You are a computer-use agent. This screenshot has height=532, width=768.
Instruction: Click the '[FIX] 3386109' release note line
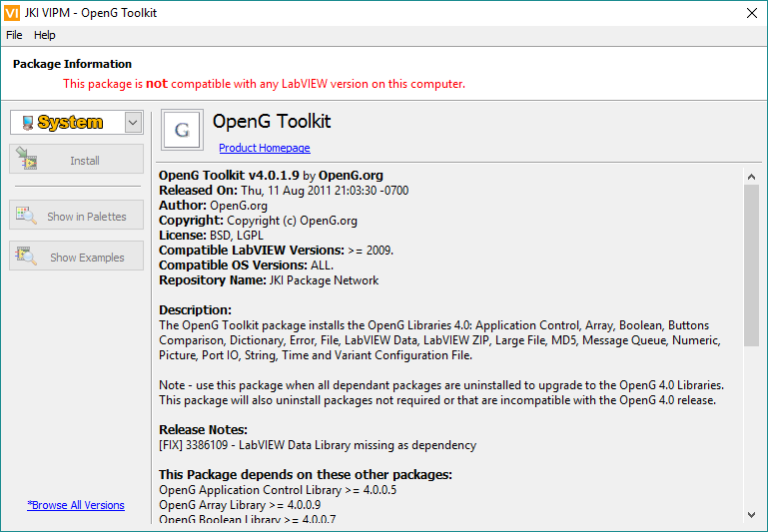point(318,445)
